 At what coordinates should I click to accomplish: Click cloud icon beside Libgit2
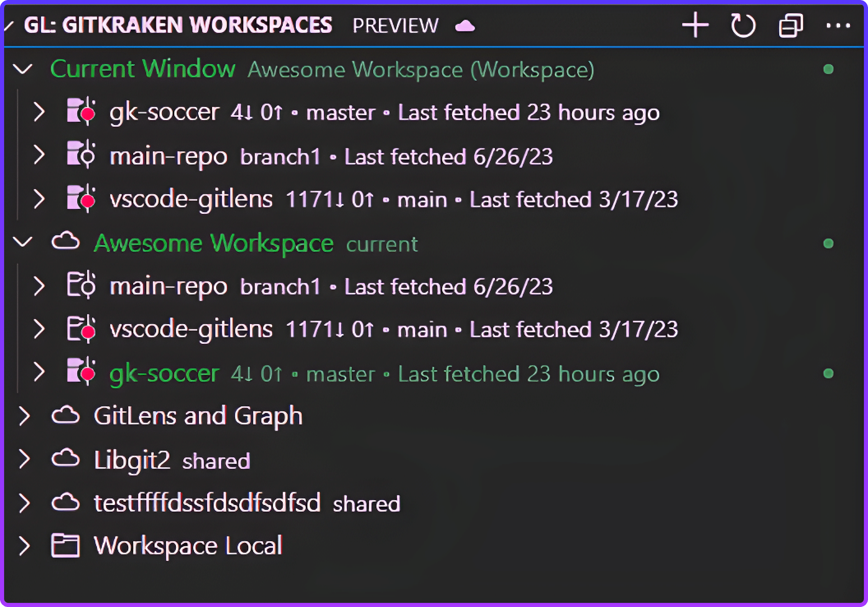point(66,458)
